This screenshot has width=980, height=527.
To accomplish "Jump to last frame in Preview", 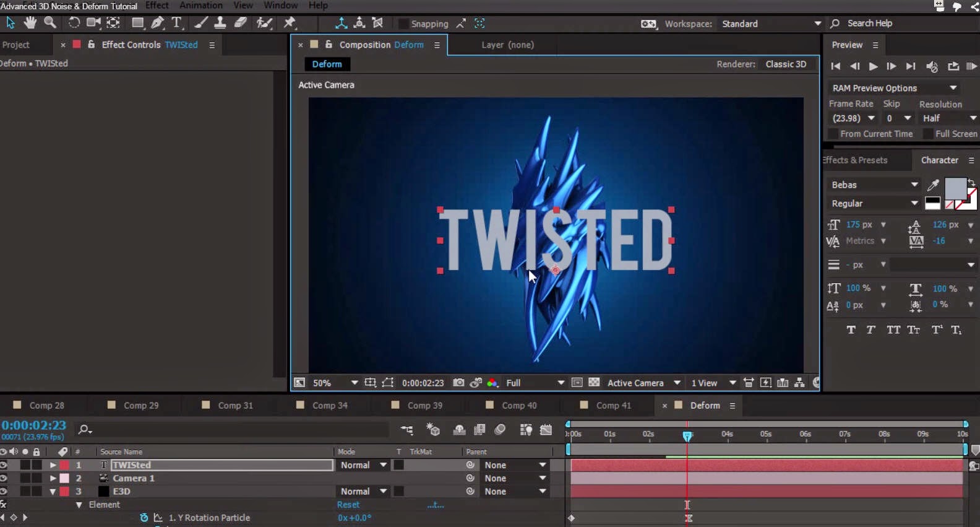I will click(911, 66).
